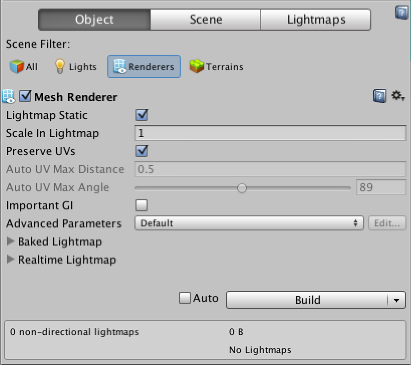
Task: Enable the Important GI checkbox
Action: tap(142, 205)
